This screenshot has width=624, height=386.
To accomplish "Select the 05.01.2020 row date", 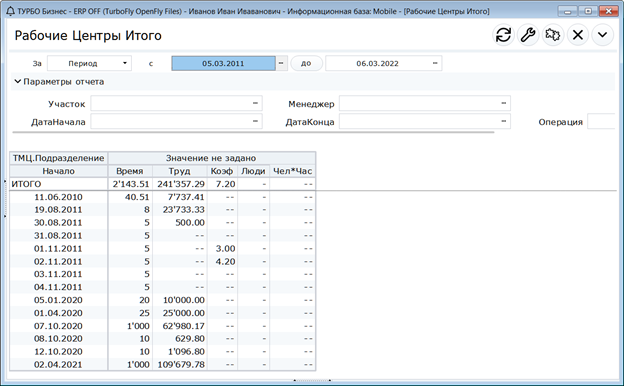I will 58,300.
